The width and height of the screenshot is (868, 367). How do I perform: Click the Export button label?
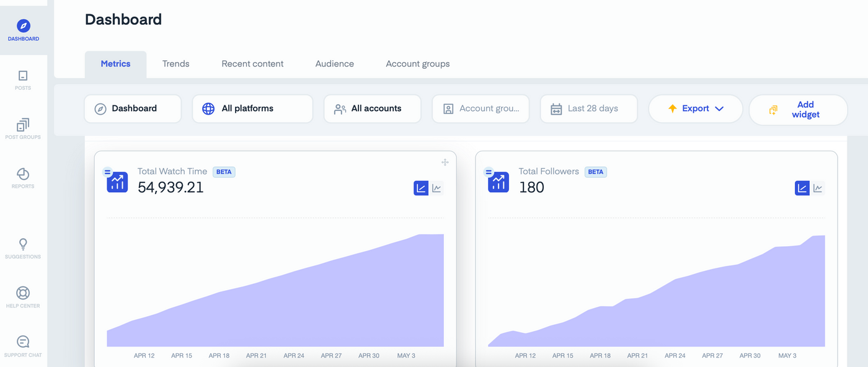pos(696,108)
